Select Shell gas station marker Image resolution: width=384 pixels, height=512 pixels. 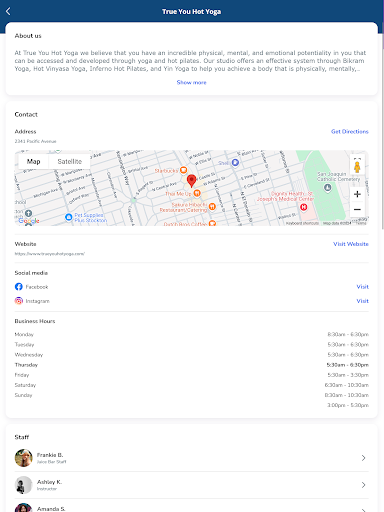point(235,162)
